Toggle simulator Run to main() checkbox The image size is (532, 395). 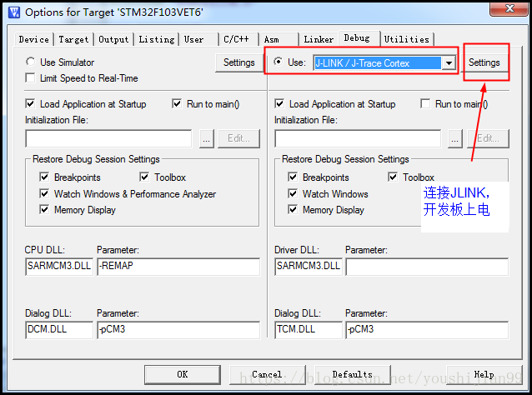coord(177,104)
